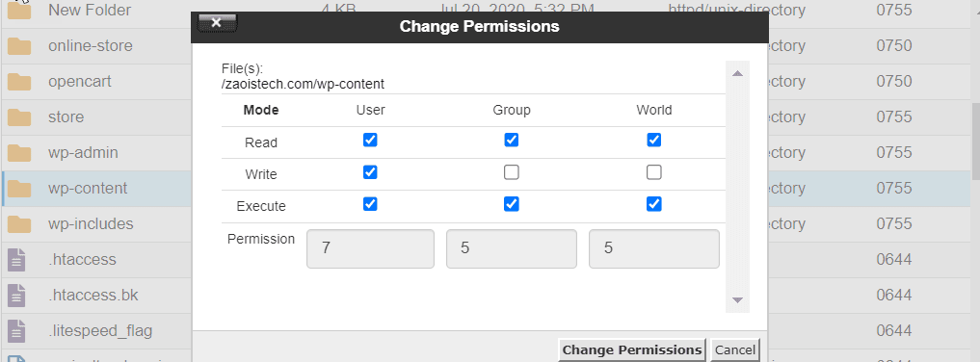Click the .htaccess.bk file icon

(x=17, y=295)
